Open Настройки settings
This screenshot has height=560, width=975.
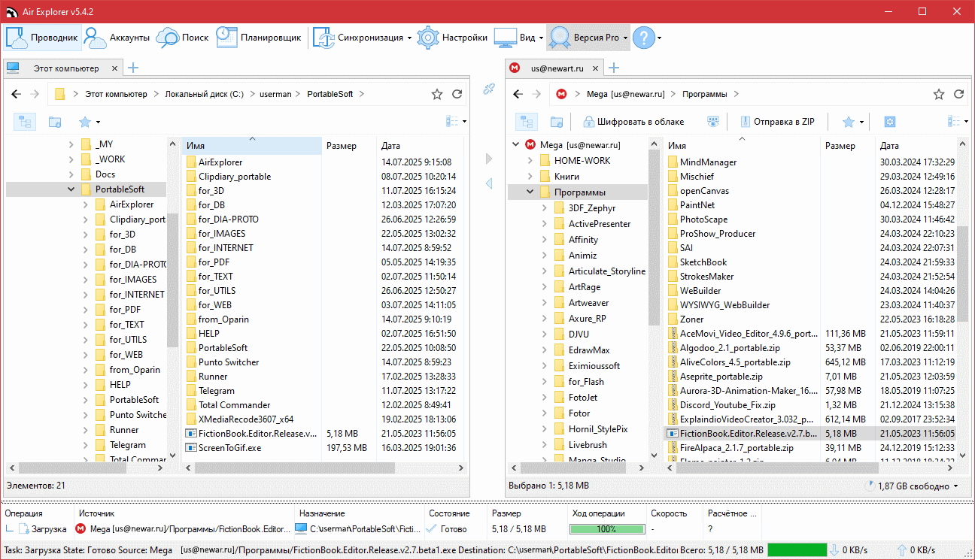coord(452,38)
